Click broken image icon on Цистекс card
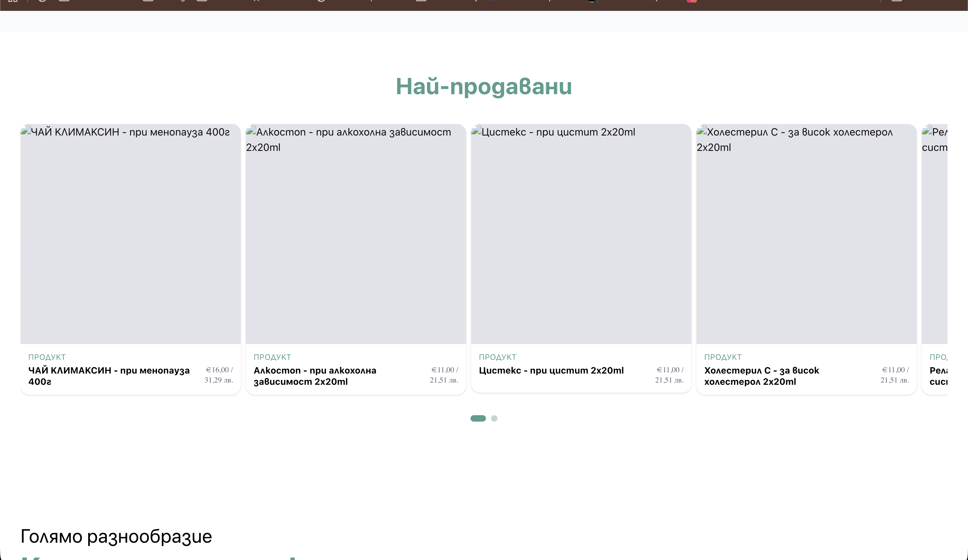Screen dimensions: 968x560 [476, 130]
